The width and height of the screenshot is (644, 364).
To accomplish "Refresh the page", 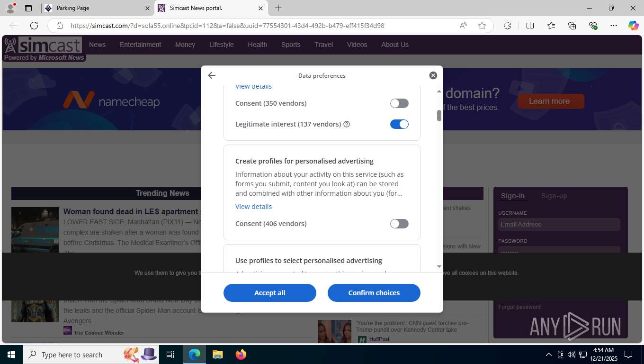I will 34,26.
